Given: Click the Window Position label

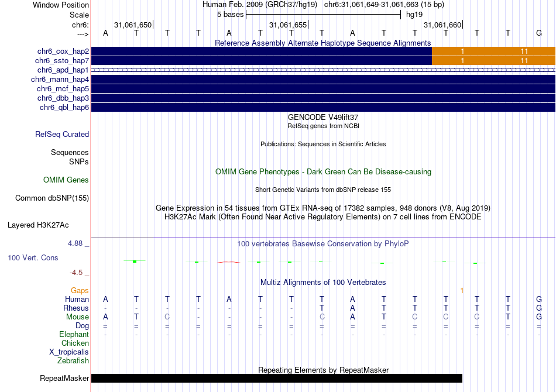Looking at the screenshot, I should tap(61, 5).
